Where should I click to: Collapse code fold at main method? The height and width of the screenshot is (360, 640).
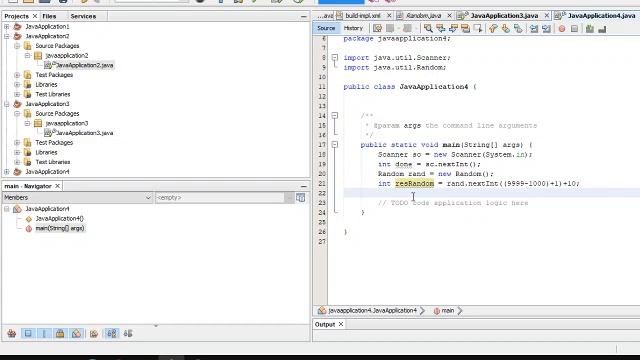pos(335,144)
